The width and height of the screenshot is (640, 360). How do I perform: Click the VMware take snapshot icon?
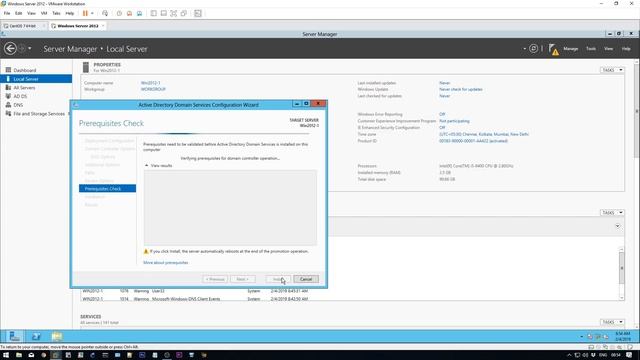coord(119,13)
